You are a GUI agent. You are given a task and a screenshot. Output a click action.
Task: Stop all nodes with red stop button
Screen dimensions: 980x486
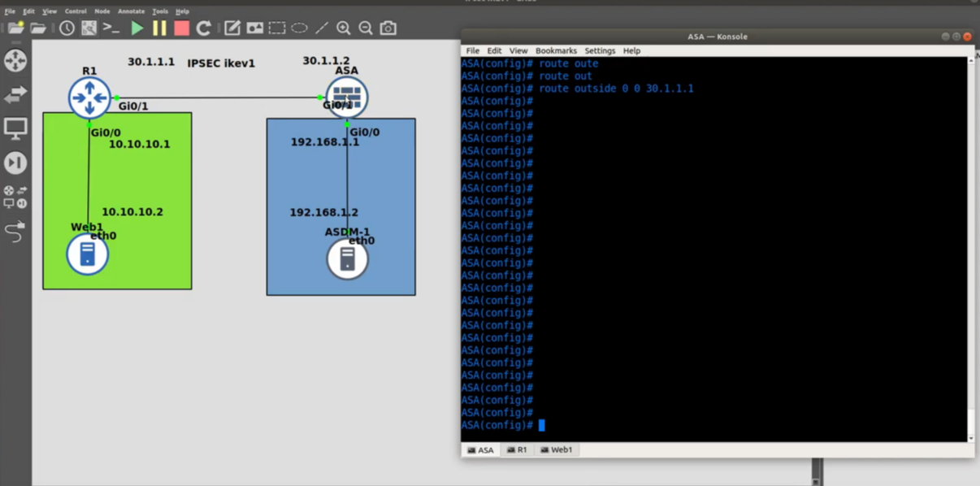(181, 28)
